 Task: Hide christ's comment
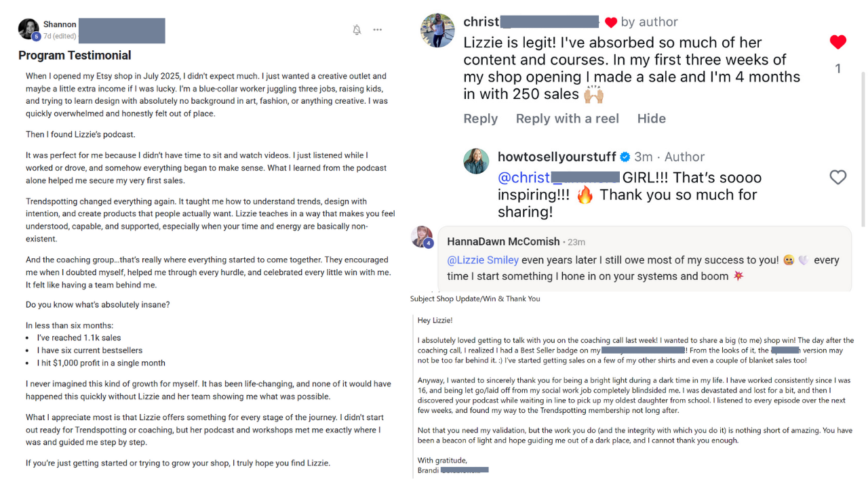[x=651, y=119]
